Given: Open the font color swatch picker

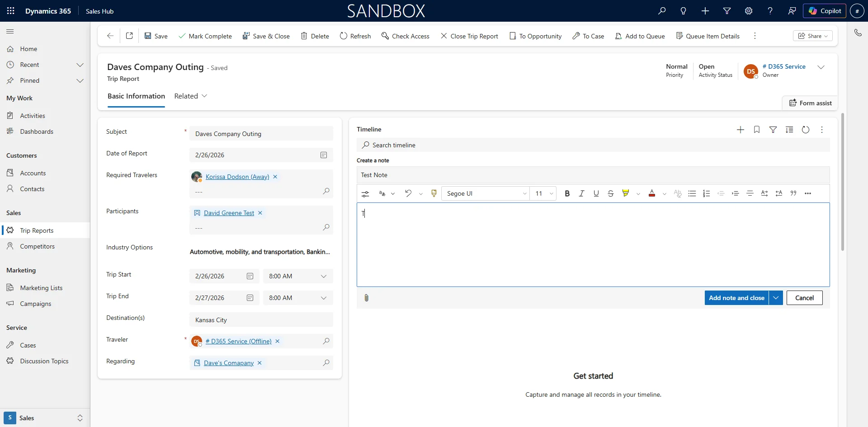Looking at the screenshot, I should [653, 193].
